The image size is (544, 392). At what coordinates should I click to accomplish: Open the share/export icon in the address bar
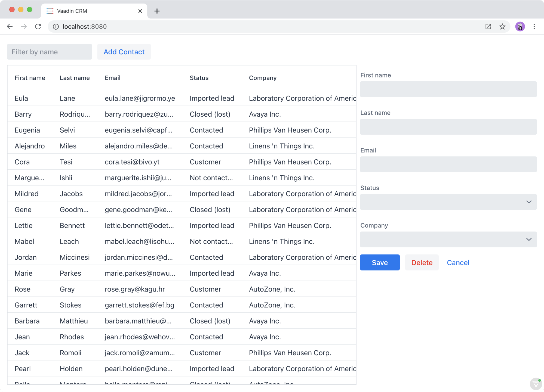[488, 26]
